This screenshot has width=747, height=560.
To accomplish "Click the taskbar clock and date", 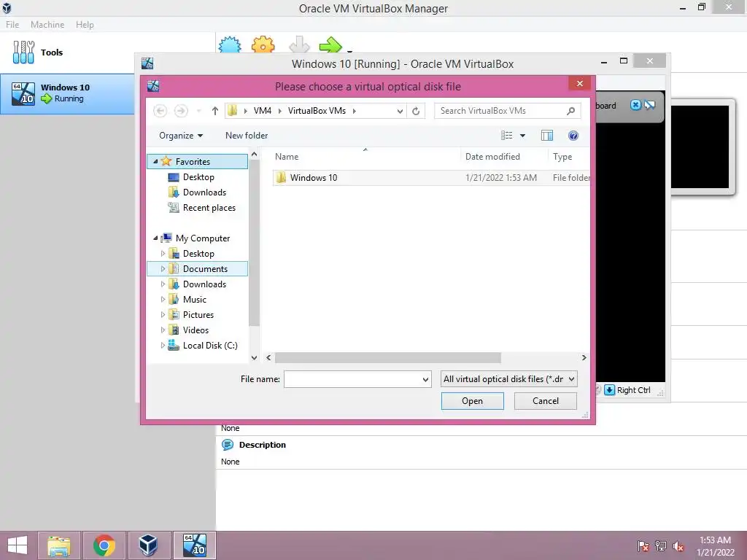I will tap(715, 546).
